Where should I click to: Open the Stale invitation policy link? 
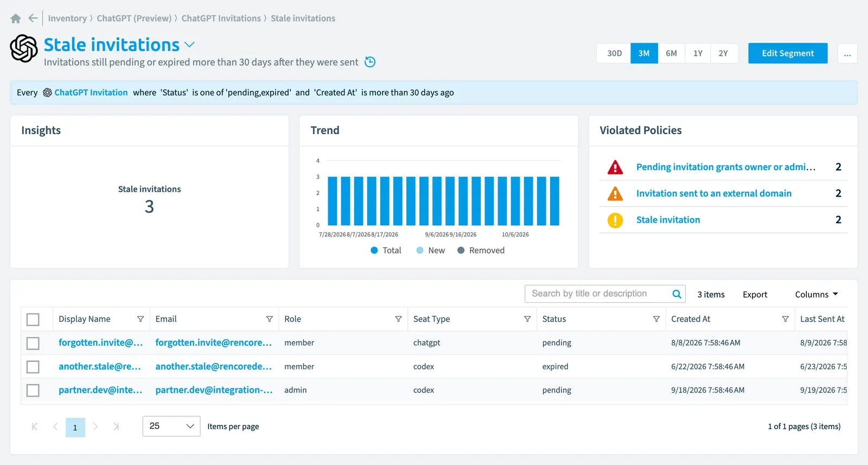[x=668, y=220]
